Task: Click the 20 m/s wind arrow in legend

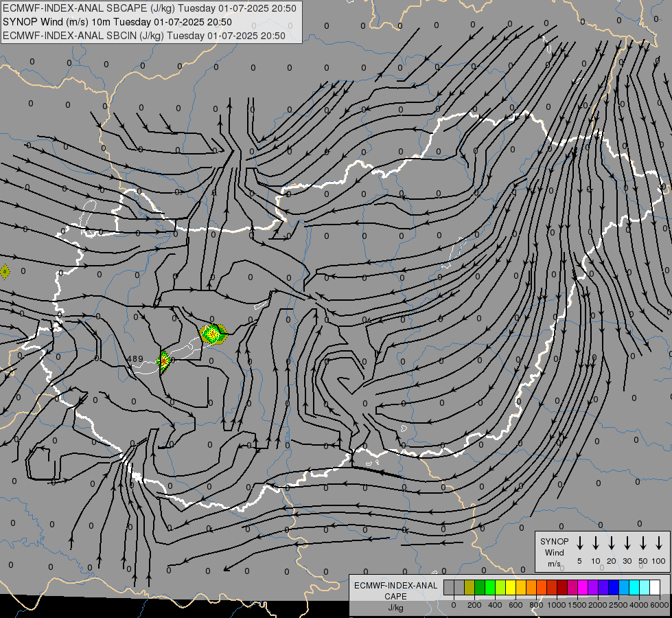Action: click(612, 543)
